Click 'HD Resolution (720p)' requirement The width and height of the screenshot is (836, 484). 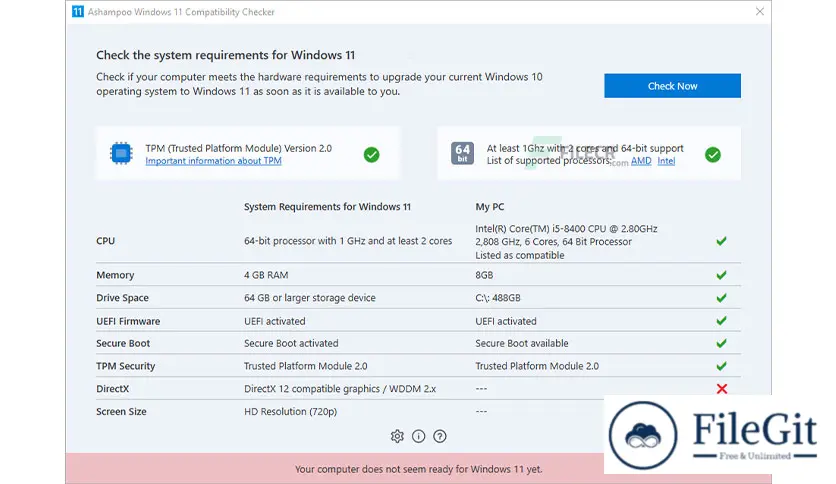(291, 412)
